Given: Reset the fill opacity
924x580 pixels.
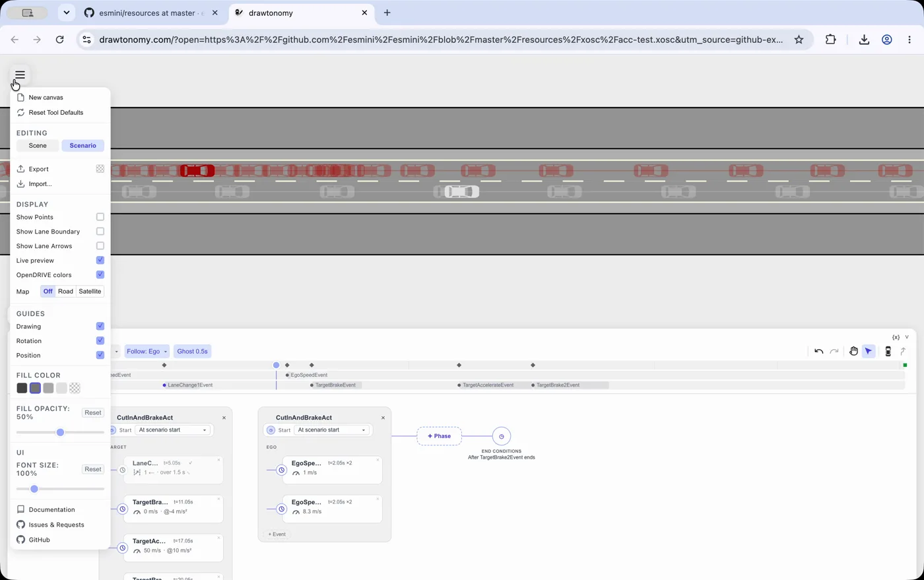Looking at the screenshot, I should point(93,413).
